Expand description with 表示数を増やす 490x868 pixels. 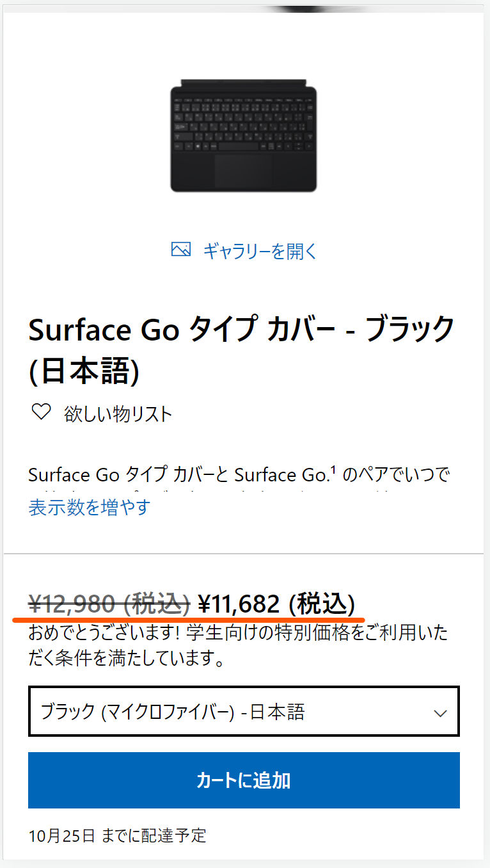(90, 508)
